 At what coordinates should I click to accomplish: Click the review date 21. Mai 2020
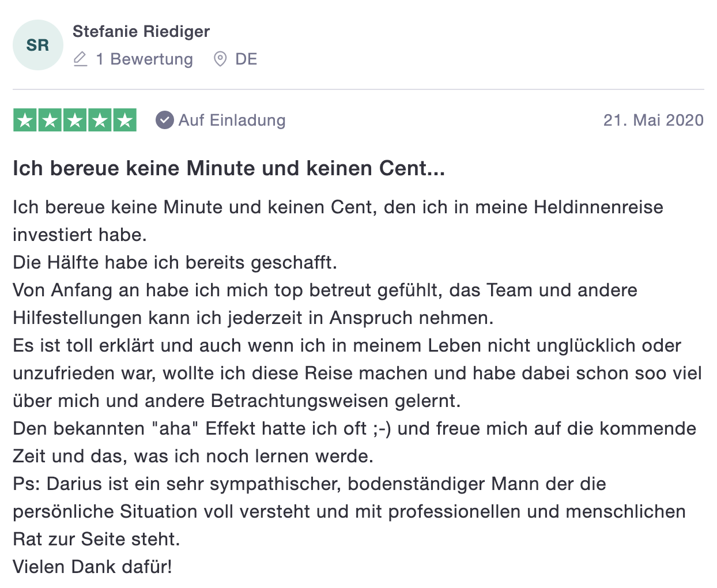pyautogui.click(x=654, y=120)
